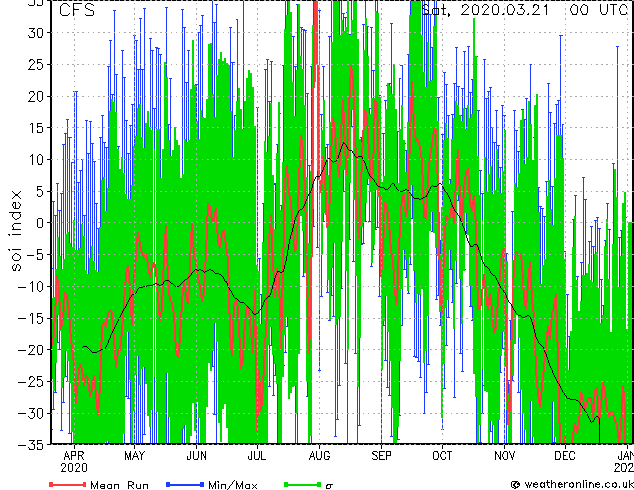The image size is (634, 490).
Task: Click the SEP x-axis label
Action: (381, 456)
